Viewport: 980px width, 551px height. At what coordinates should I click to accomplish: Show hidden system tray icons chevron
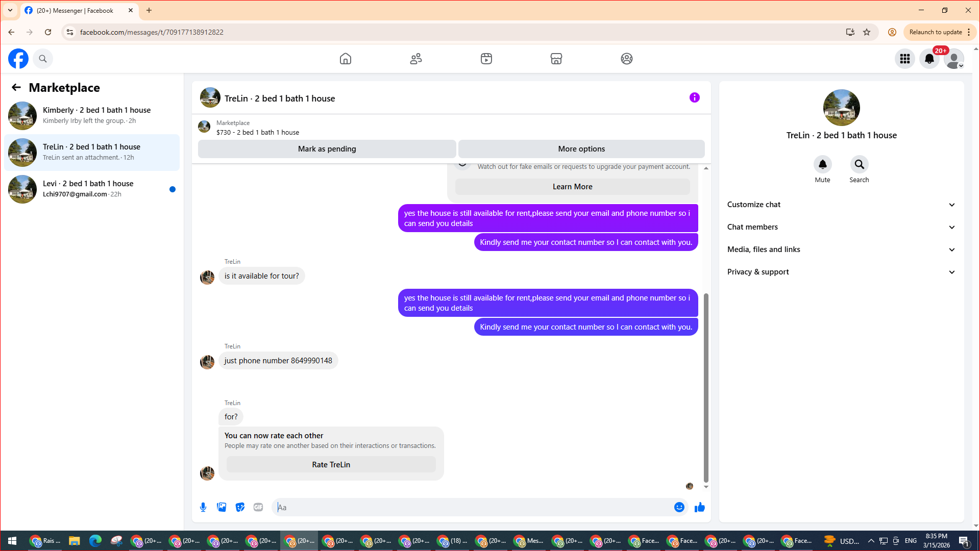[871, 541]
